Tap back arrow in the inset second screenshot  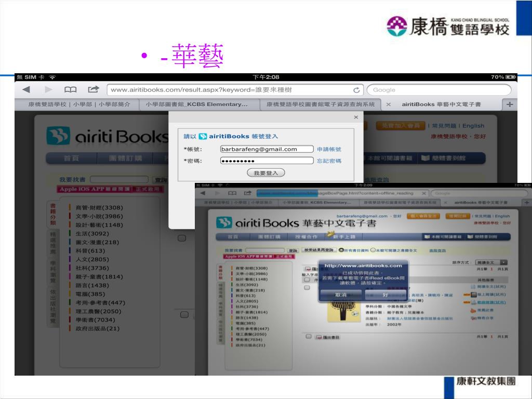(x=203, y=193)
